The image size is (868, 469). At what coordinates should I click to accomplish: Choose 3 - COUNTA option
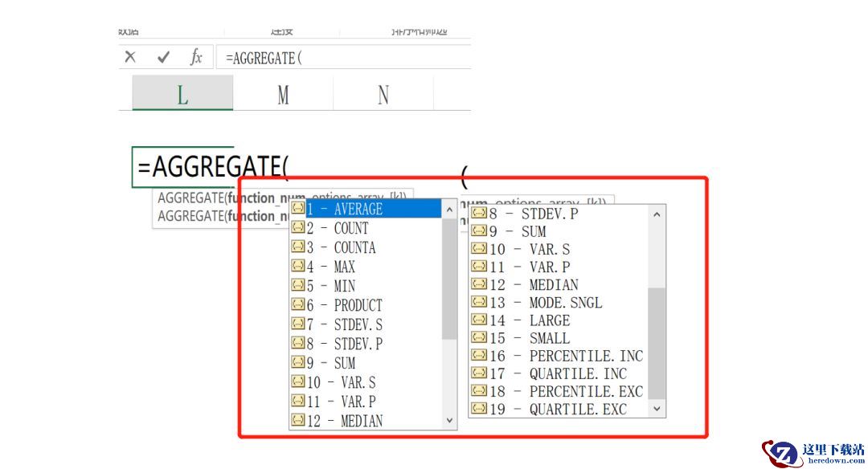tap(366, 247)
